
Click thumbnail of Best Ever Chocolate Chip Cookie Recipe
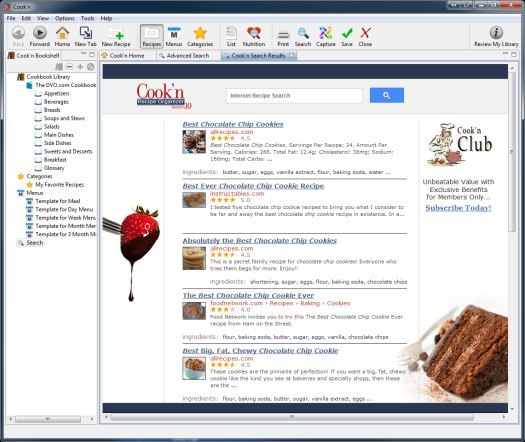tap(194, 200)
